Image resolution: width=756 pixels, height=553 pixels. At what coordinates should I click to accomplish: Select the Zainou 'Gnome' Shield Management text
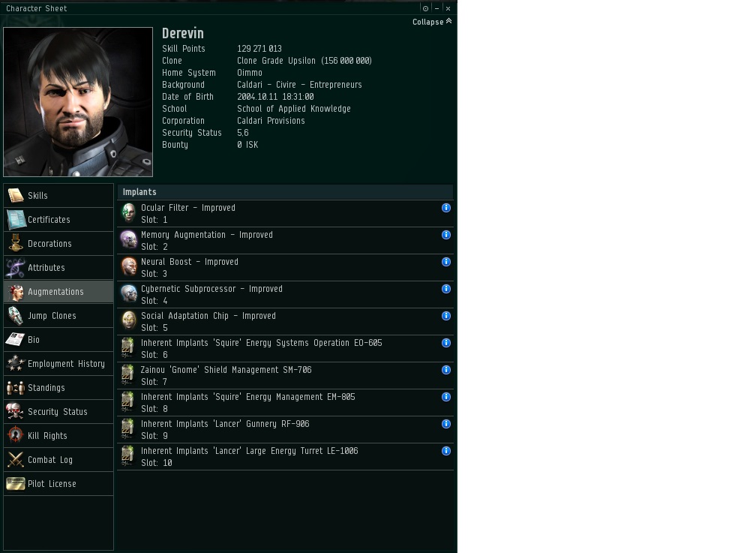[226, 370]
